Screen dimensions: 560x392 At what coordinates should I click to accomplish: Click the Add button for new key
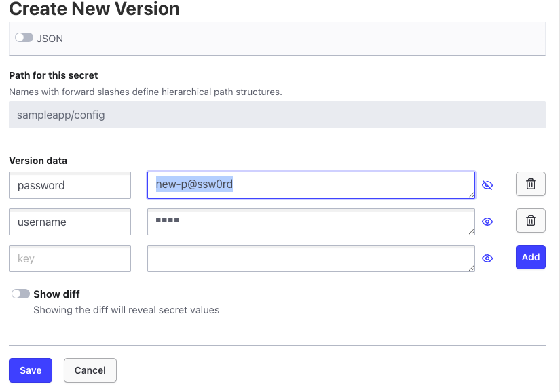(x=531, y=257)
